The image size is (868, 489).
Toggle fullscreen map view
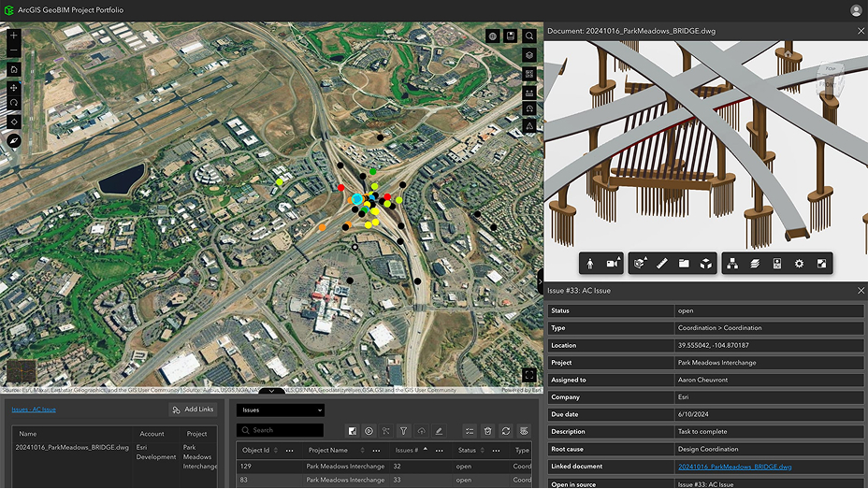point(529,375)
